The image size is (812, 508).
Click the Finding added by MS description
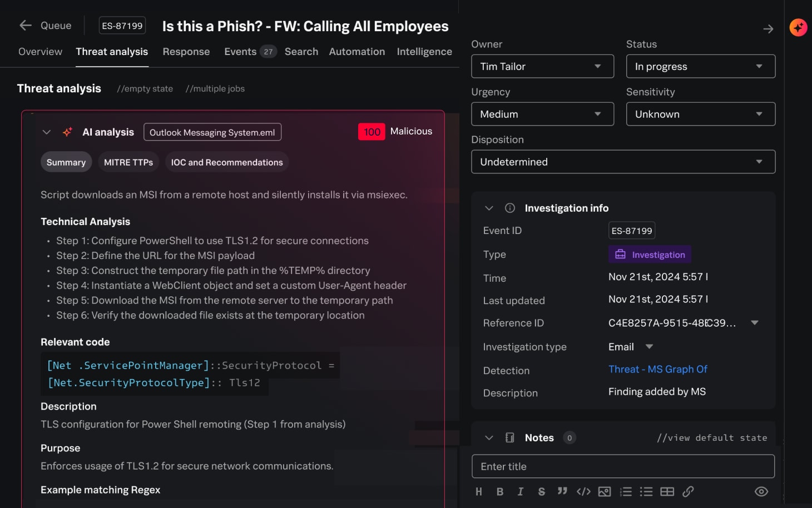pyautogui.click(x=657, y=391)
